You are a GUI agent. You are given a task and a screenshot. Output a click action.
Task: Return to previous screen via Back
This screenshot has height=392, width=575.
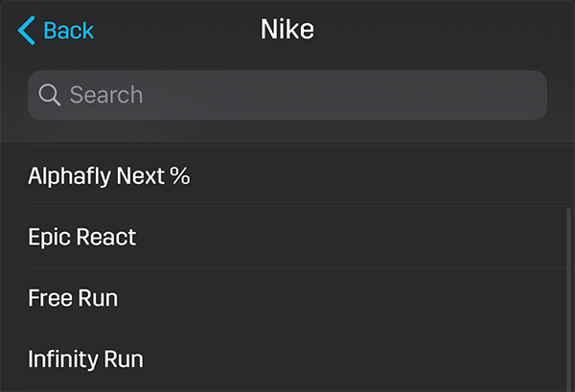point(56,30)
